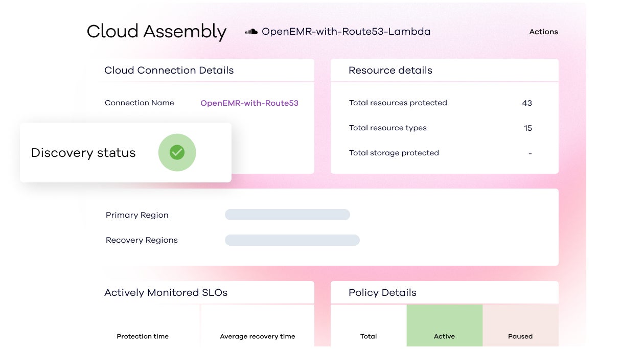
Task: Click the Primary Region value bar
Action: (x=287, y=215)
